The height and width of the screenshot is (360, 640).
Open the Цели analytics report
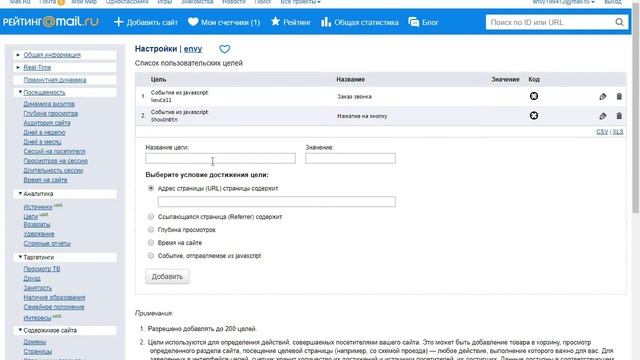(x=31, y=216)
